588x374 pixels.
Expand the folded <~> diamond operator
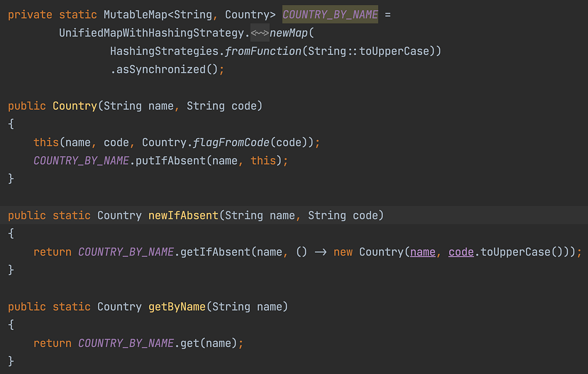[260, 33]
